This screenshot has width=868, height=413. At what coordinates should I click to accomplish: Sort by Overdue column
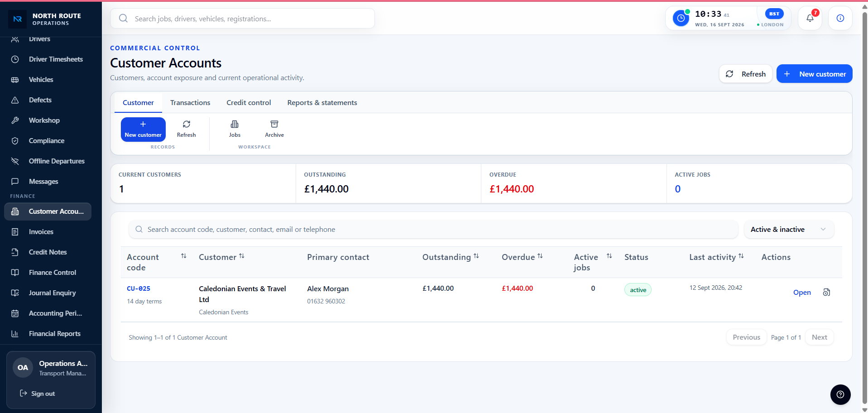[x=540, y=256]
